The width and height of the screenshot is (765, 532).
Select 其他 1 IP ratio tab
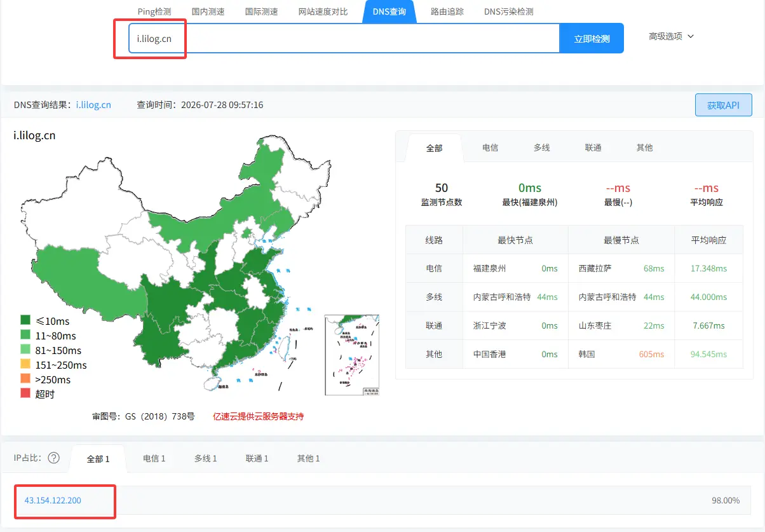tap(308, 458)
